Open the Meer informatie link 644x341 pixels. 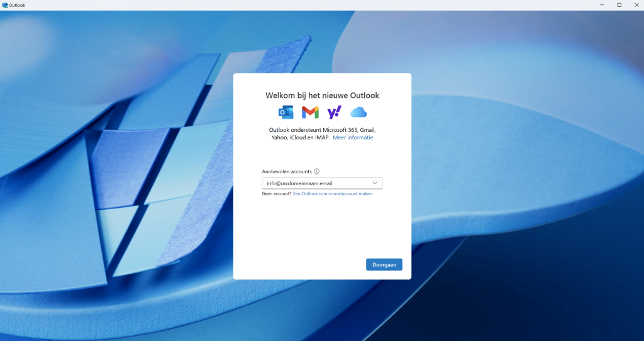[x=353, y=138]
